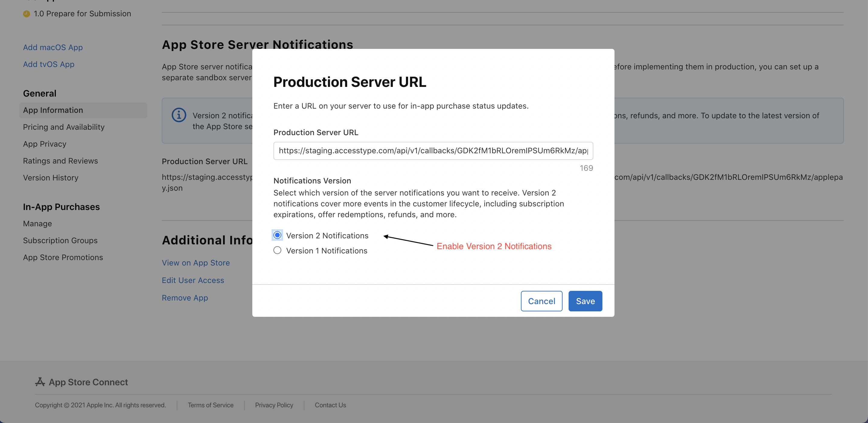868x423 pixels.
Task: Click the 169 character count text
Action: tap(586, 168)
